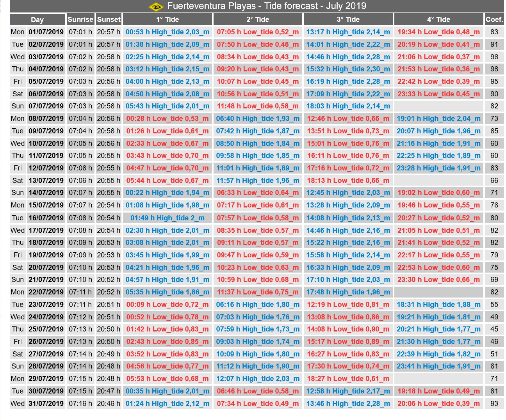Click the 00:53 h High_tide 2,03_m entry

pyautogui.click(x=167, y=32)
